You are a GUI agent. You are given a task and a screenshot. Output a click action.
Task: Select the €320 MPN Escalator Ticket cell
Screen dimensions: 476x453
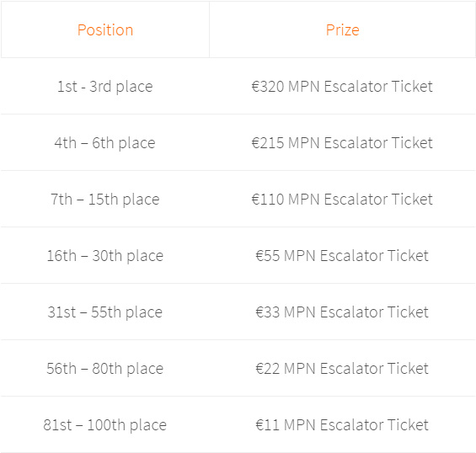tap(342, 86)
